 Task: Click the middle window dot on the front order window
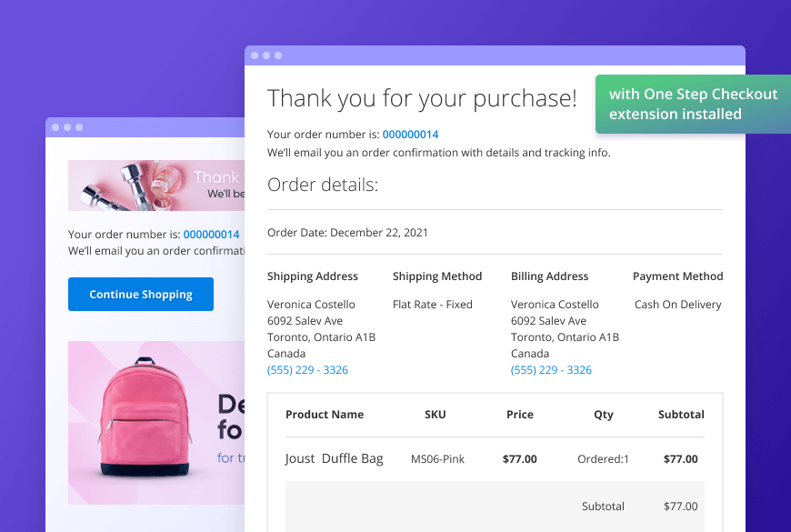(x=265, y=55)
